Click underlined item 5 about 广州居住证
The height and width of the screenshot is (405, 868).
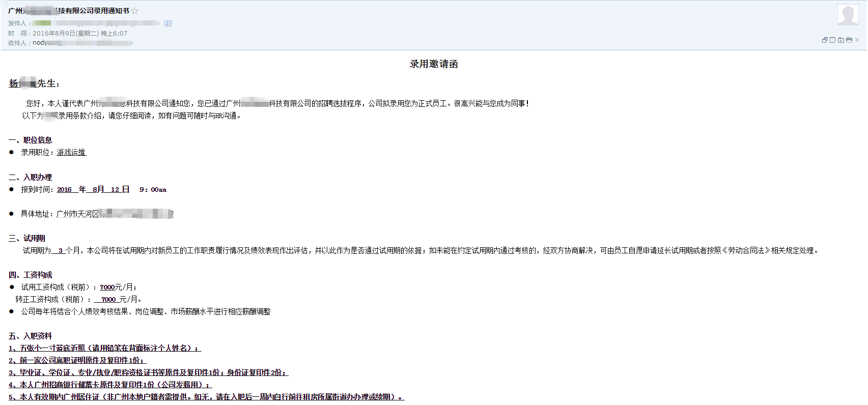pyautogui.click(x=206, y=397)
